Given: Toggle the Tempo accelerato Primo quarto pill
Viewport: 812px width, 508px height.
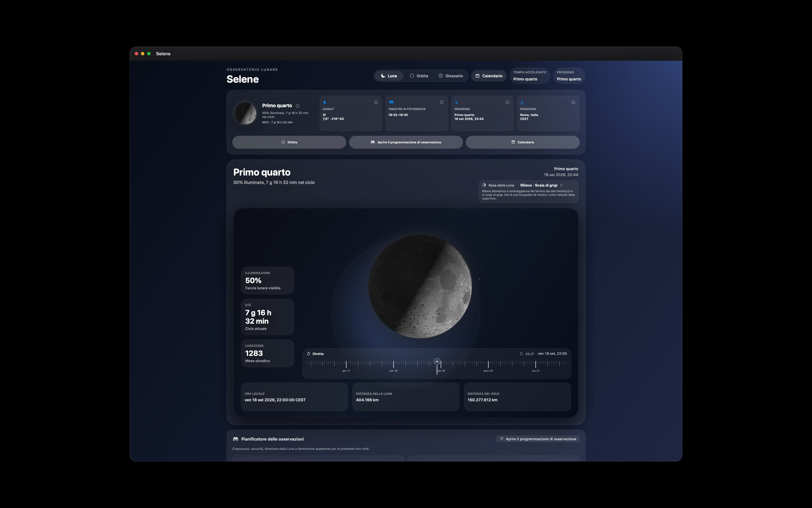Looking at the screenshot, I should point(530,76).
